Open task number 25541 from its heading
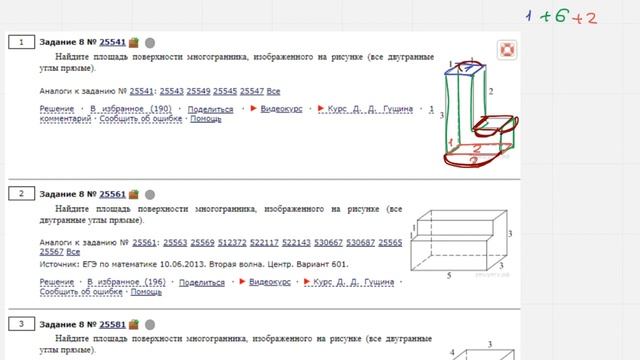The height and width of the screenshot is (360, 640). click(x=112, y=42)
